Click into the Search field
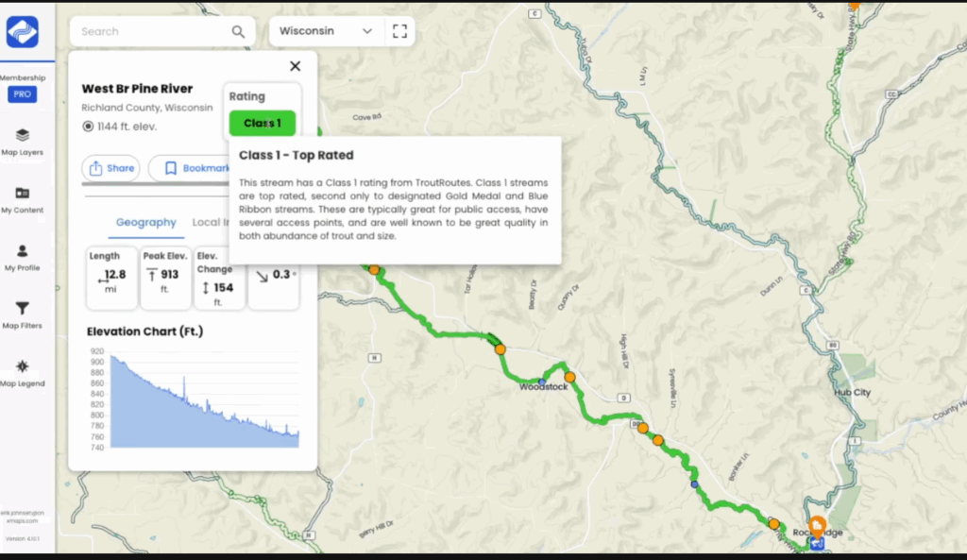The image size is (967, 560). (151, 31)
